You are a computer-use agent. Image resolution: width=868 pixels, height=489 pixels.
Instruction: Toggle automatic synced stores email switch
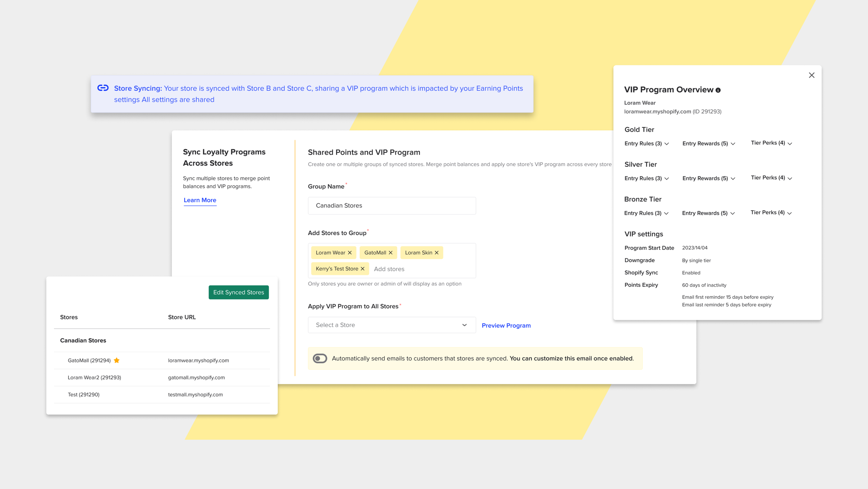(x=320, y=358)
